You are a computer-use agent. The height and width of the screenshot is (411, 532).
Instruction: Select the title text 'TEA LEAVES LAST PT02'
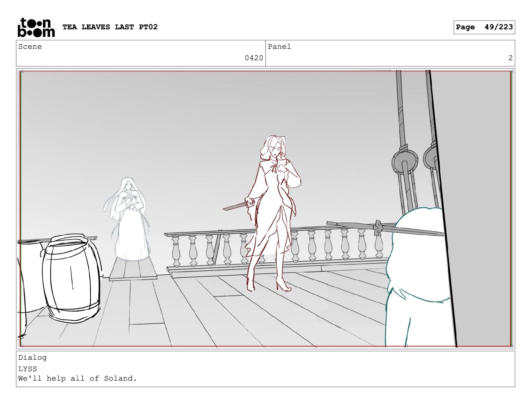pos(110,27)
